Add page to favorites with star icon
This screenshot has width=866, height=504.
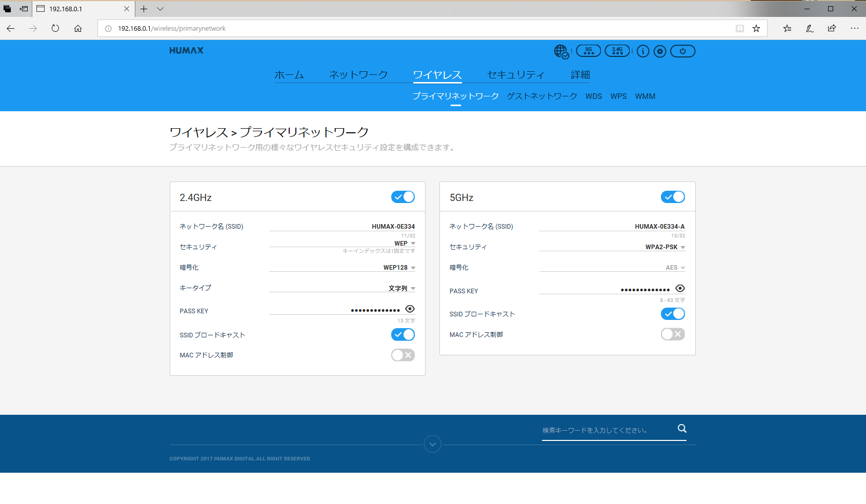[756, 28]
